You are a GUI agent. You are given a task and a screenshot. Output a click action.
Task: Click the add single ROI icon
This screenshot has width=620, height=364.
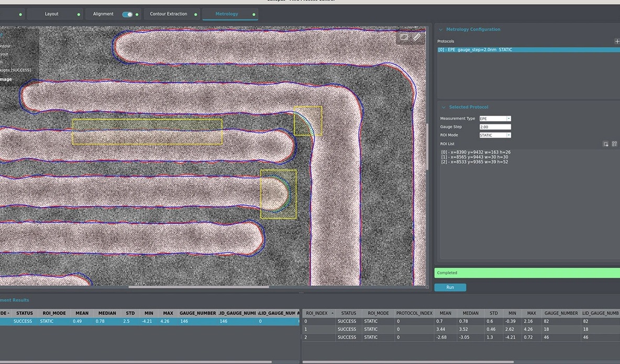[606, 144]
